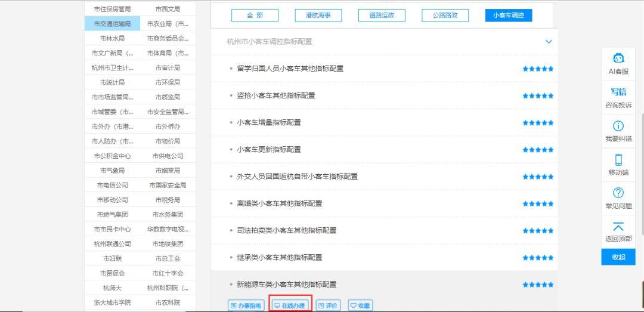
Task: Click the 写信 咨询投诉 icon
Action: 618,92
